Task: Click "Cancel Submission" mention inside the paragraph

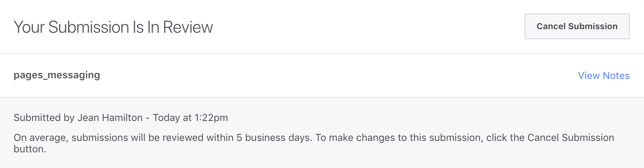Action: pyautogui.click(x=571, y=137)
